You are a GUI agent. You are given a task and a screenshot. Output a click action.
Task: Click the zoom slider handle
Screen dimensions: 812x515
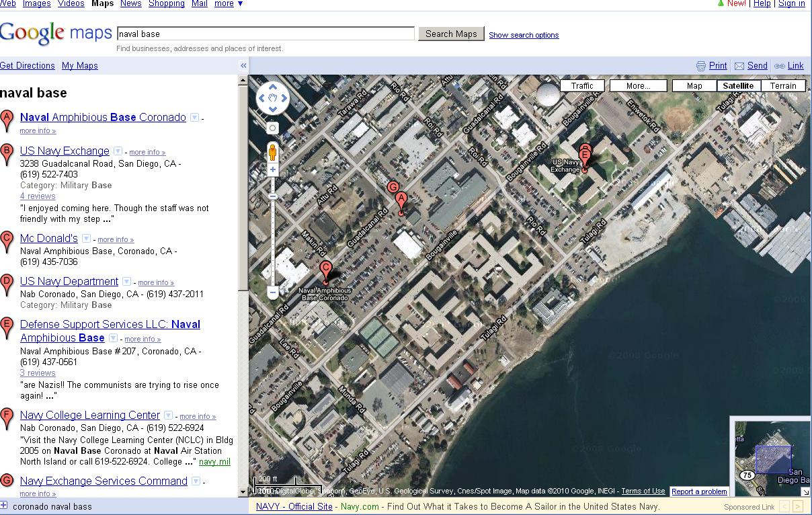coord(273,196)
